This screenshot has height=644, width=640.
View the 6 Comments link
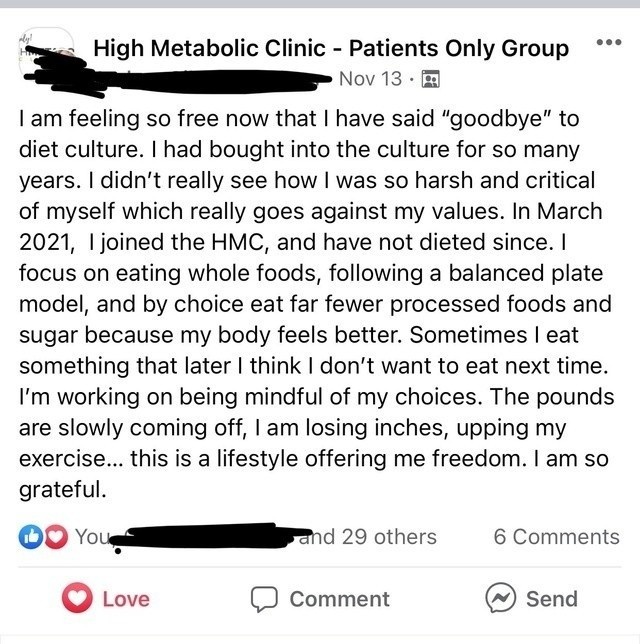(557, 536)
